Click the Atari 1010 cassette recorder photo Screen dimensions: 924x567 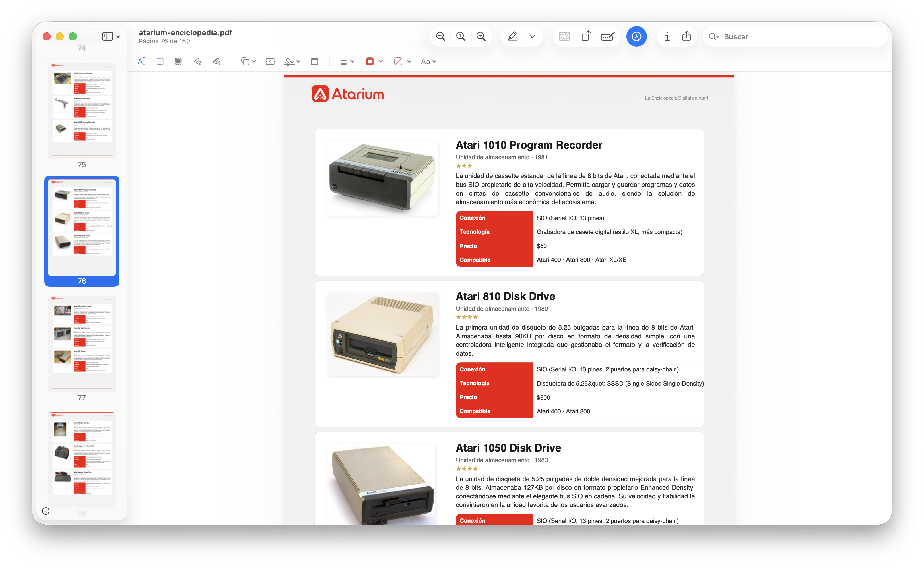click(382, 178)
